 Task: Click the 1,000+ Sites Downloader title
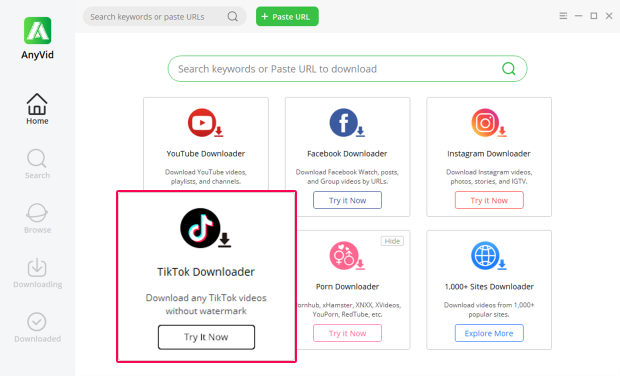(x=489, y=287)
